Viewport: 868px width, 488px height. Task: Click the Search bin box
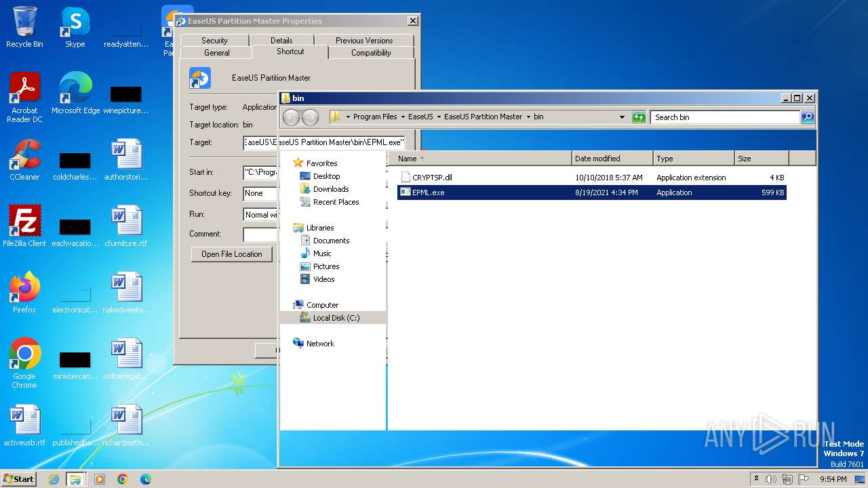[x=725, y=117]
